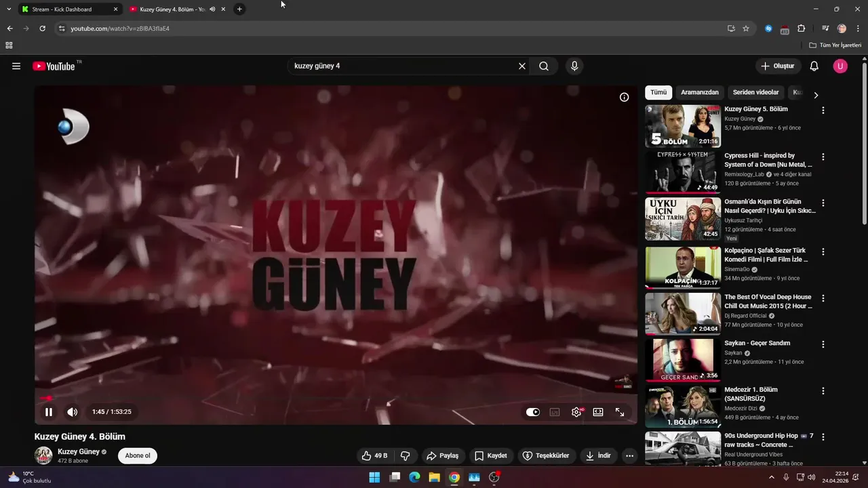Open options for Saykan Geçer Sandım
The width and height of the screenshot is (868, 488).
[823, 344]
